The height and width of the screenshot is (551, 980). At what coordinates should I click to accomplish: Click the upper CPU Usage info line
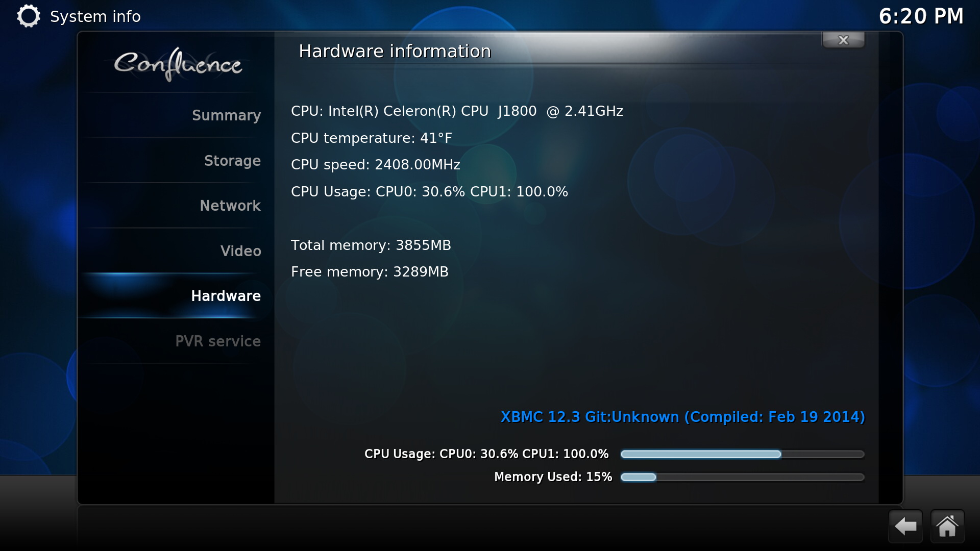pyautogui.click(x=429, y=192)
